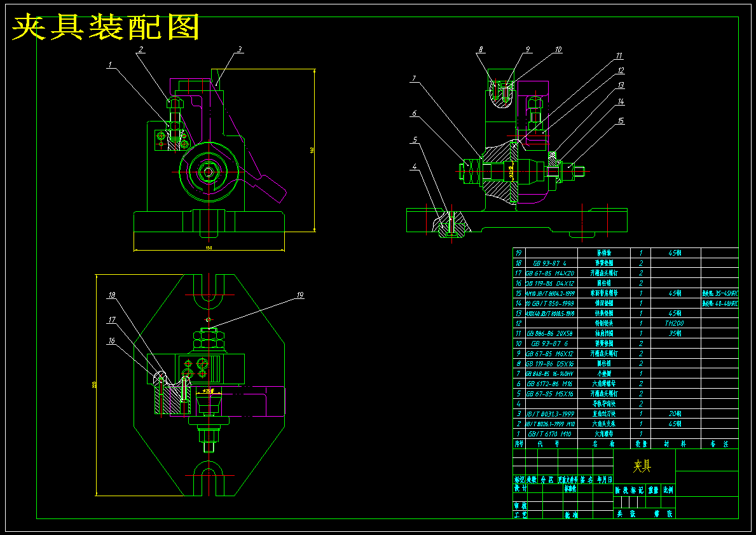Click parts list cell GB 119-86 D4X12

551,283
